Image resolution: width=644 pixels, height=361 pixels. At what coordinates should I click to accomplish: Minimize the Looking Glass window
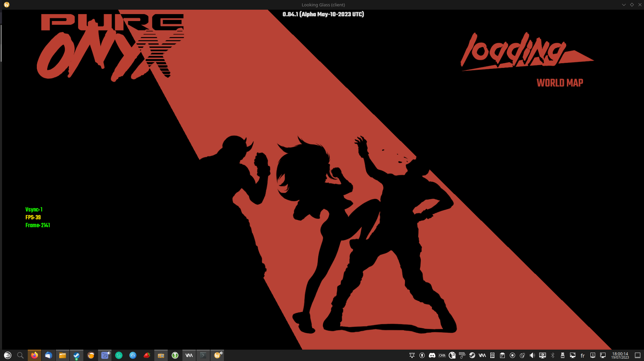[x=624, y=5]
